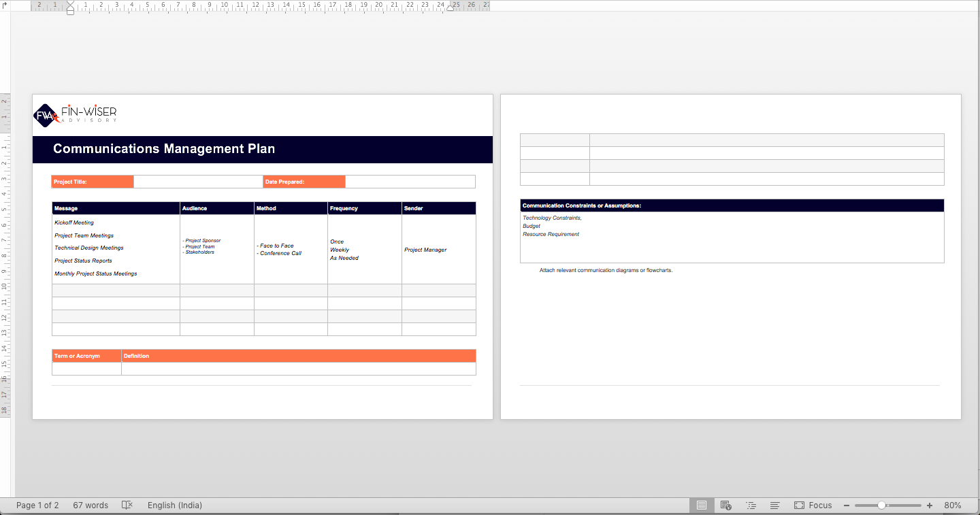The width and height of the screenshot is (980, 515).
Task: Click Project Team Meetings text
Action: [84, 235]
